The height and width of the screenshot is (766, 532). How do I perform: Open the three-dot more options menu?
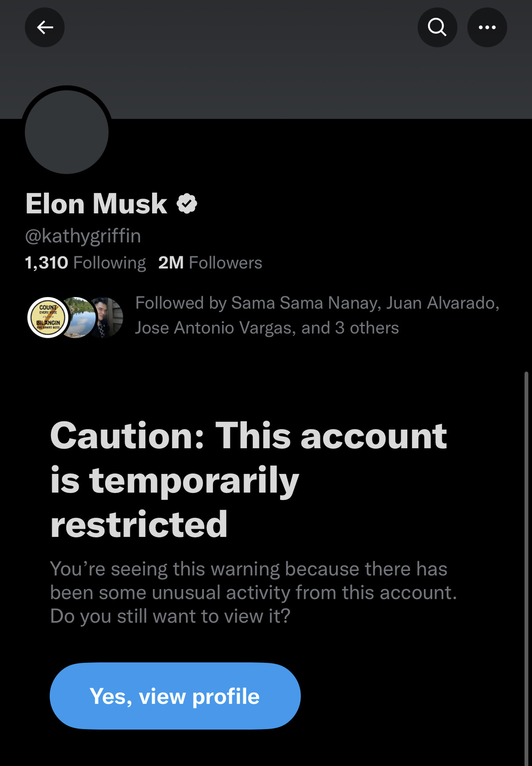(x=487, y=27)
